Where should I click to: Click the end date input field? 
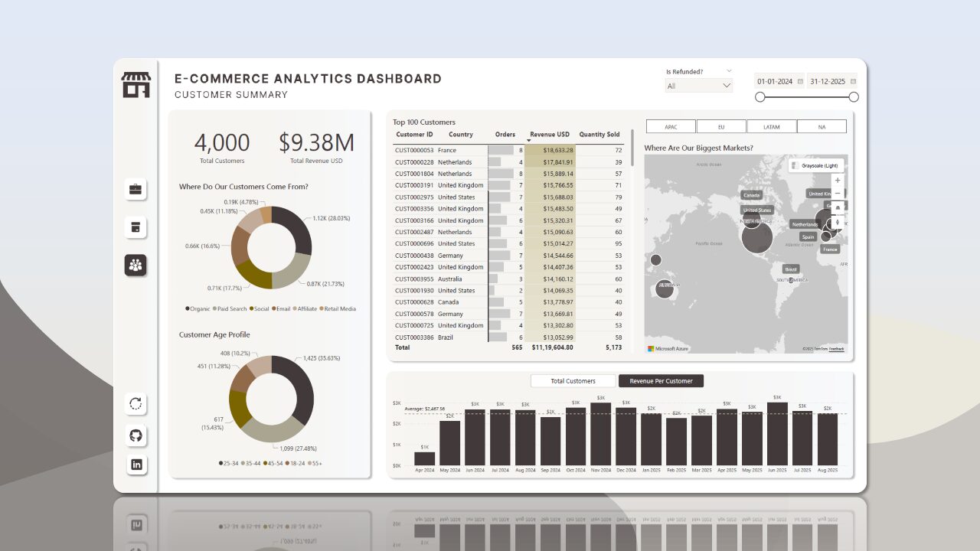click(827, 81)
